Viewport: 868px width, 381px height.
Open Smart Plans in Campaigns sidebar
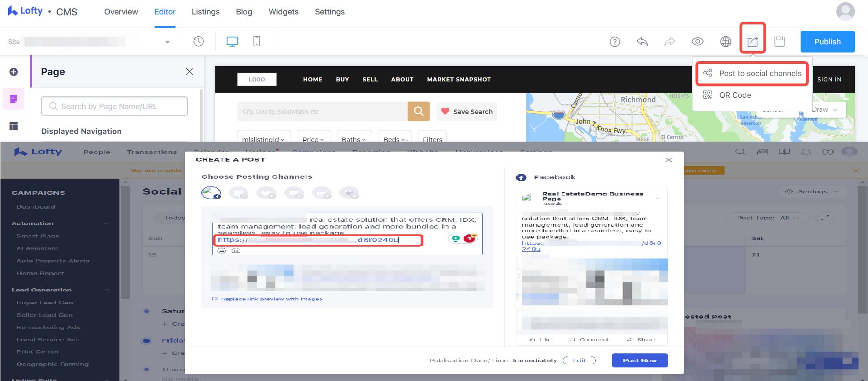coord(38,236)
